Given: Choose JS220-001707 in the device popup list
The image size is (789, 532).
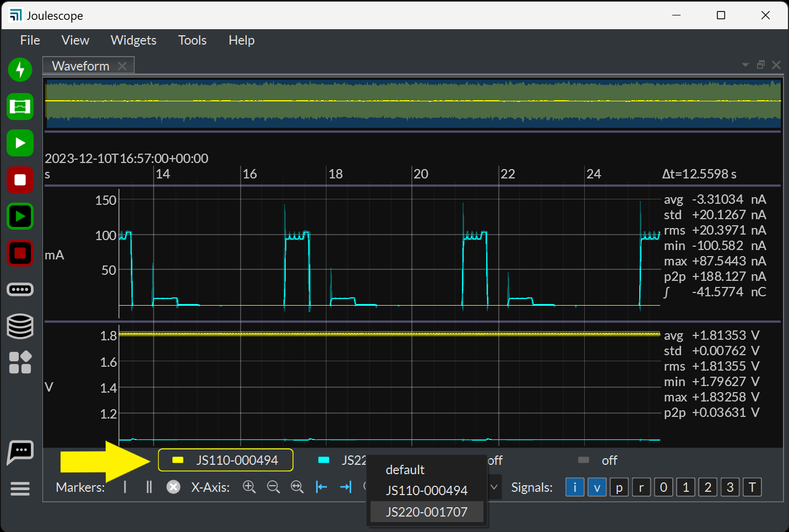Looking at the screenshot, I should 427,512.
